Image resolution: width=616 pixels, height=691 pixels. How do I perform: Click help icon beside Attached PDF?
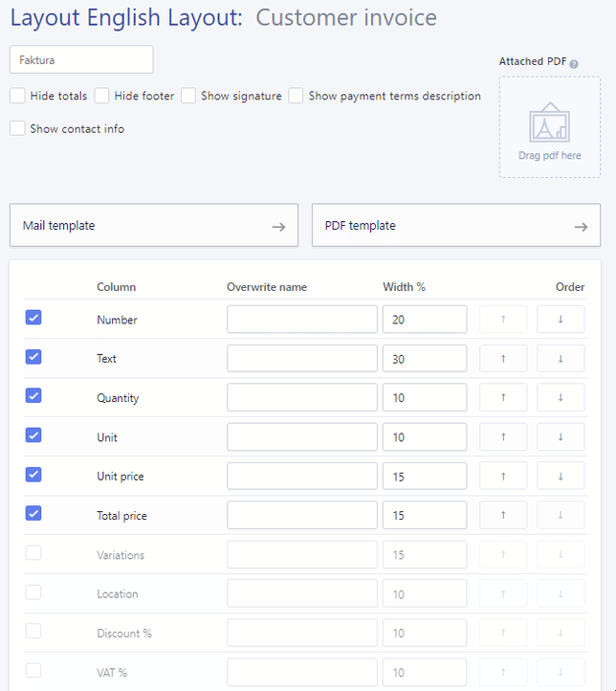[x=575, y=63]
